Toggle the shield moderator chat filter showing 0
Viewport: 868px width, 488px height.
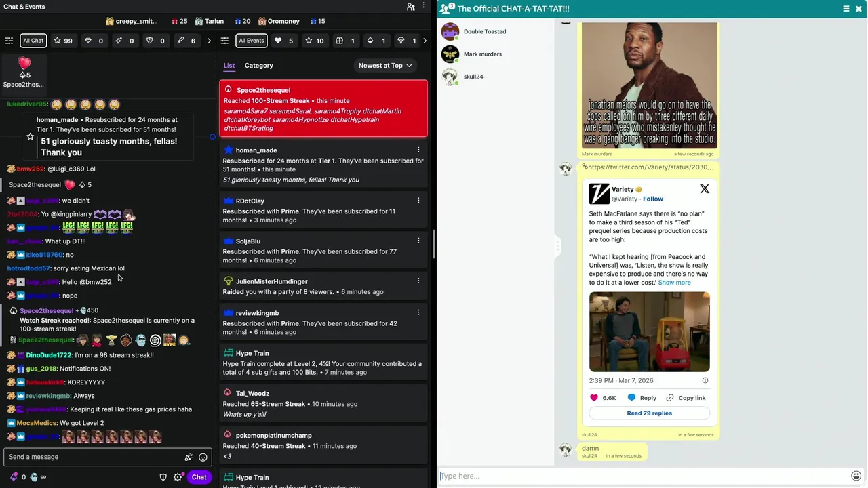coord(155,41)
